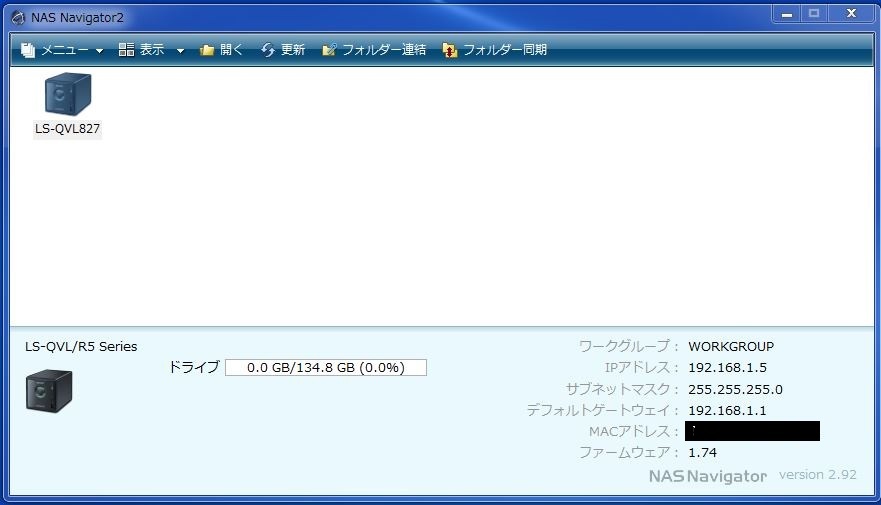Viewport: 881px width, 505px height.
Task: Click the NAS image under LS-QVL/R5 Series
Action: (49, 391)
